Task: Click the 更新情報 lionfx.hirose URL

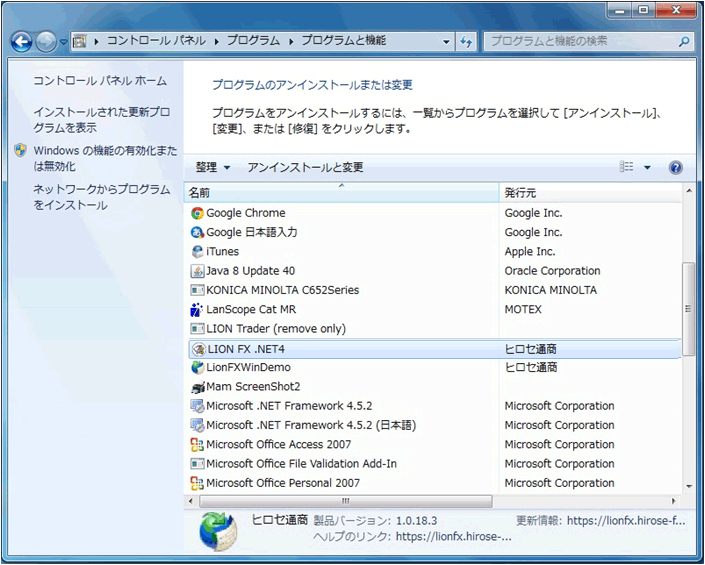Action: 626,521
